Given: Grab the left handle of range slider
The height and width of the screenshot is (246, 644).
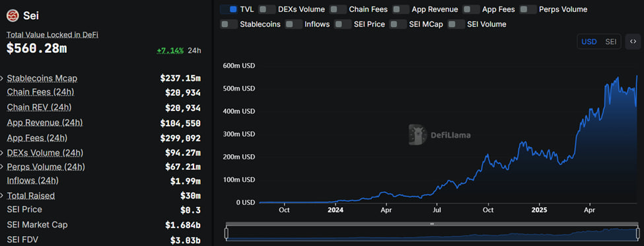Looking at the screenshot, I should pos(227,233).
